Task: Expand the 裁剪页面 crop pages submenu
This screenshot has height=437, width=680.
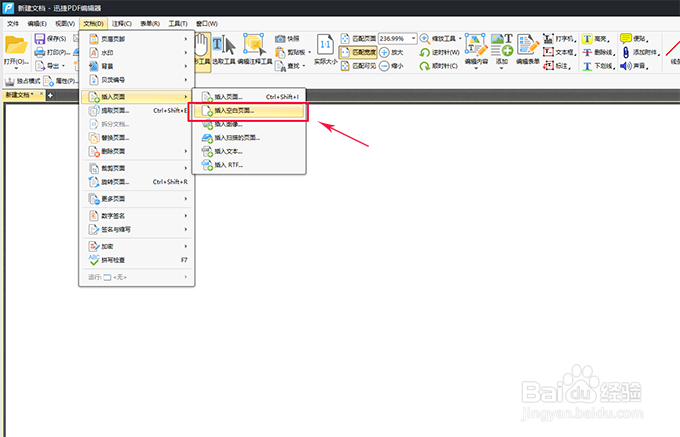Action: (137, 168)
